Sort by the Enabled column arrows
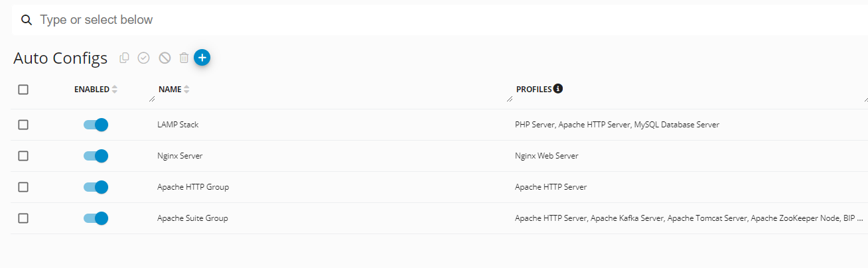This screenshot has width=868, height=268. [115, 90]
